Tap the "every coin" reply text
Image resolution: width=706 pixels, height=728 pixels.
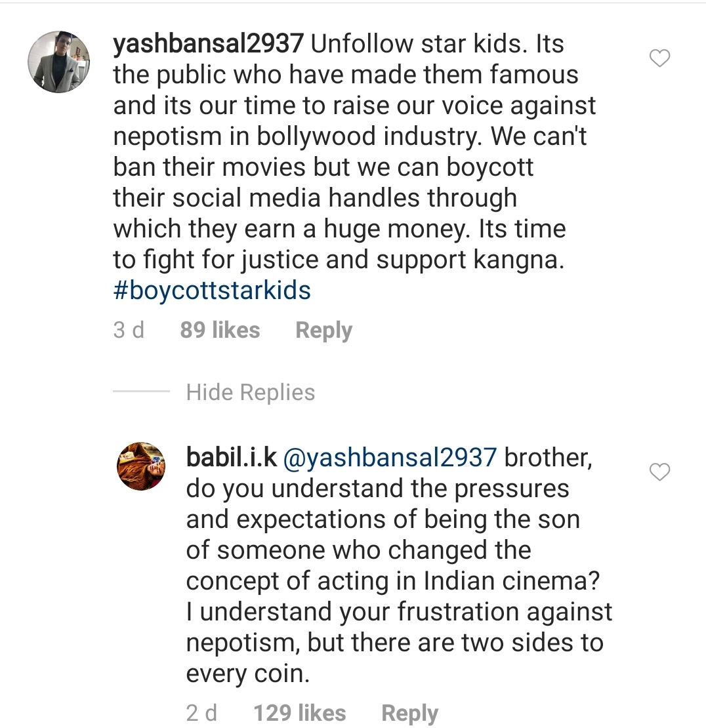pyautogui.click(x=247, y=674)
